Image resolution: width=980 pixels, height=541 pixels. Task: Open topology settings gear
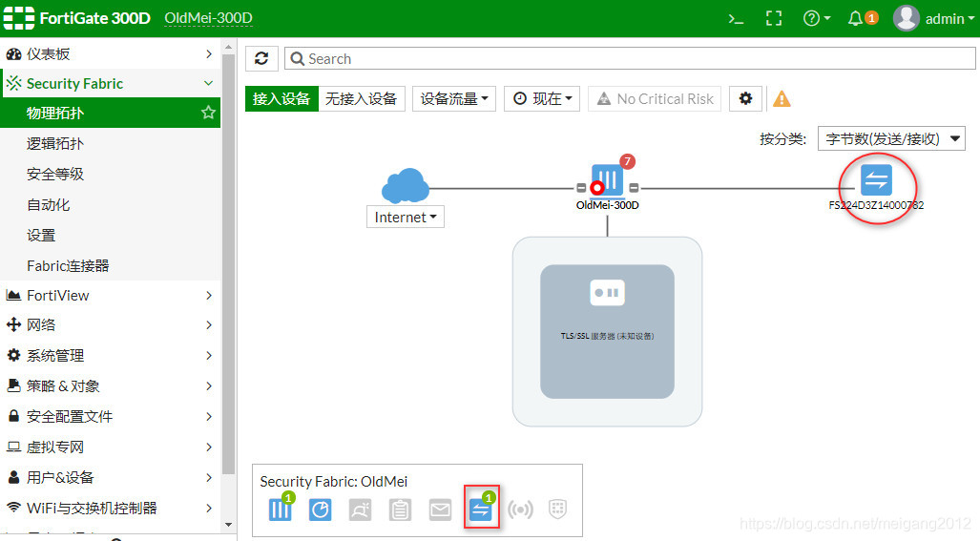pyautogui.click(x=745, y=98)
